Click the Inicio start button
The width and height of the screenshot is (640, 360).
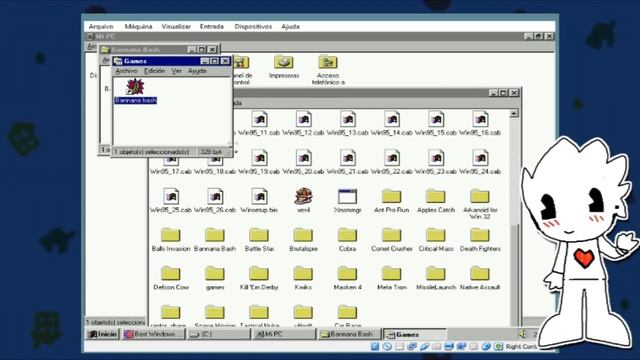pos(102,334)
